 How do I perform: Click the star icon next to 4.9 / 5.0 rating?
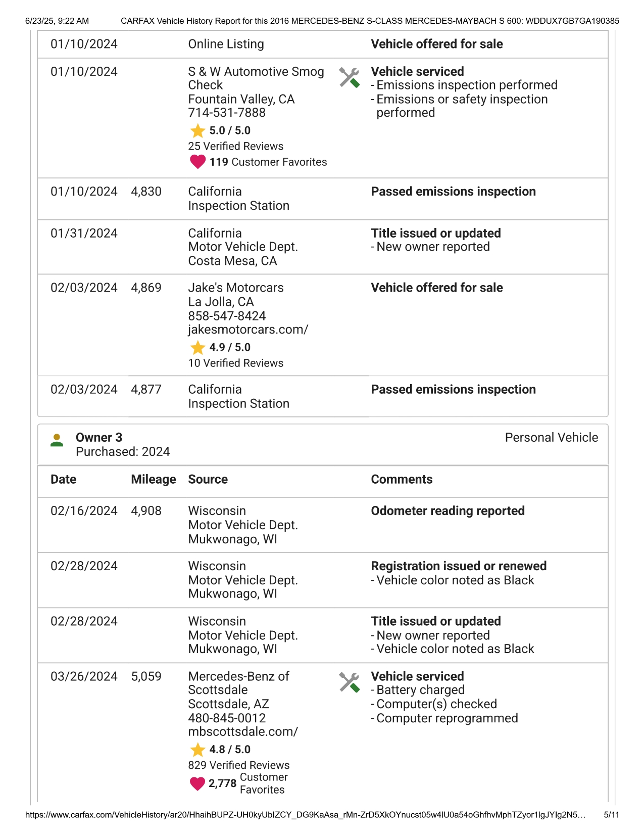pyautogui.click(x=197, y=348)
